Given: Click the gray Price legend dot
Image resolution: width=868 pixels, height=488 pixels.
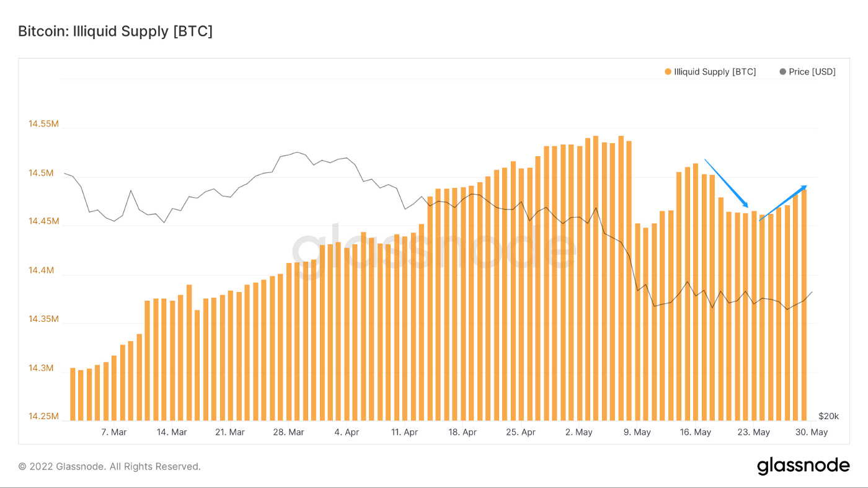Looking at the screenshot, I should pos(782,72).
